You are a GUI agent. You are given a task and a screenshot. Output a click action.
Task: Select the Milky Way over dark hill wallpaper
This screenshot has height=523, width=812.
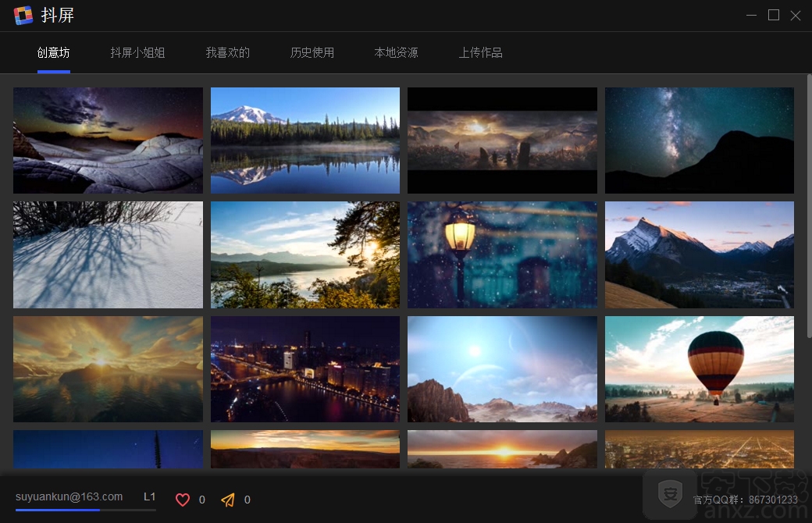tap(699, 141)
